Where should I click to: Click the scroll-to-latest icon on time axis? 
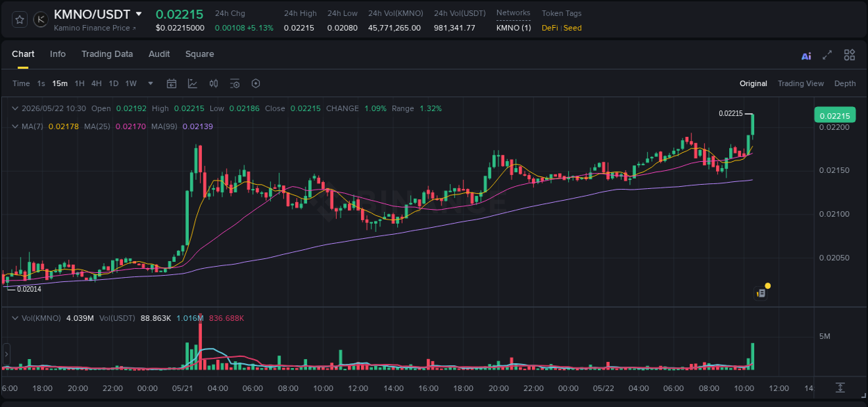tap(840, 387)
